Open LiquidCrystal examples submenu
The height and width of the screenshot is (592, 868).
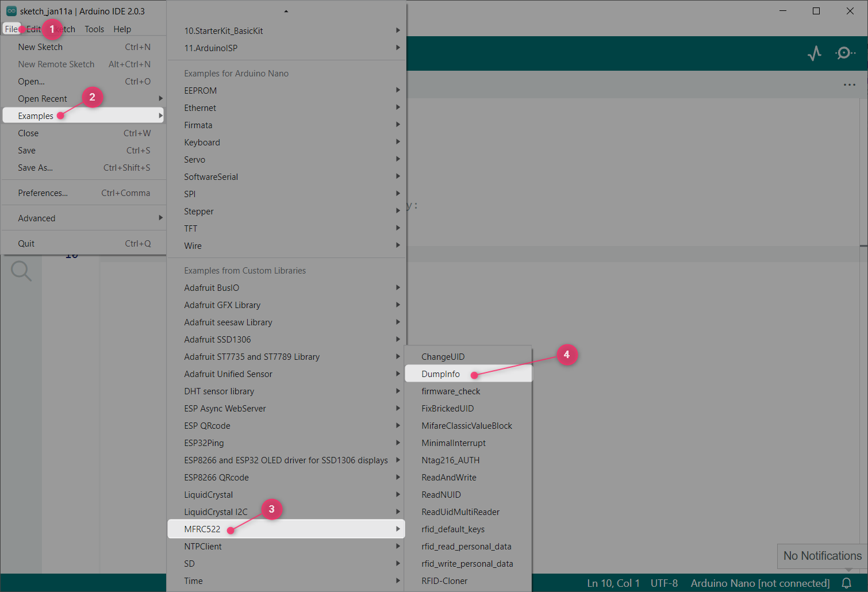point(286,495)
